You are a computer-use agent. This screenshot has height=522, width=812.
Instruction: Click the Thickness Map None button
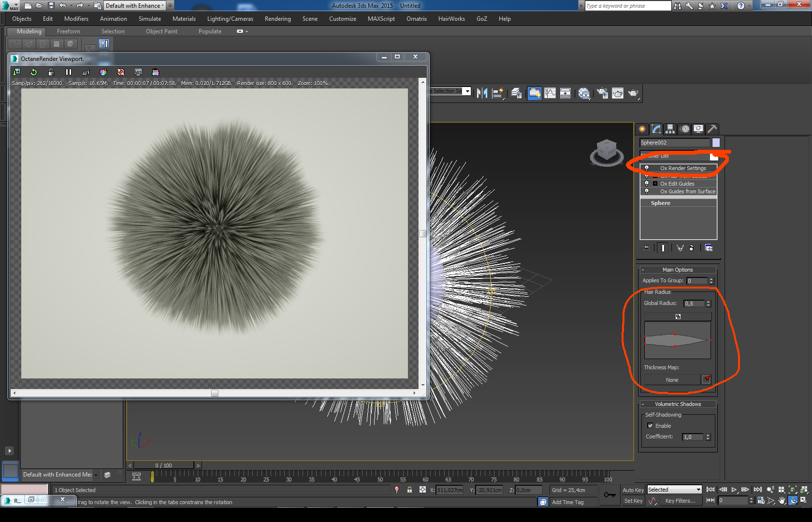coord(672,380)
